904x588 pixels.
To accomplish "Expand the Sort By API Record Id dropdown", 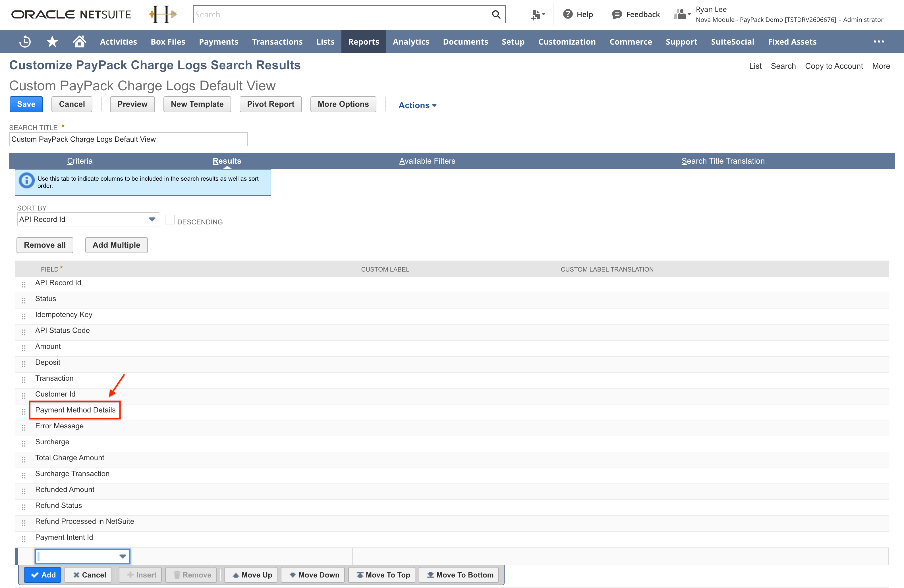I will click(152, 219).
